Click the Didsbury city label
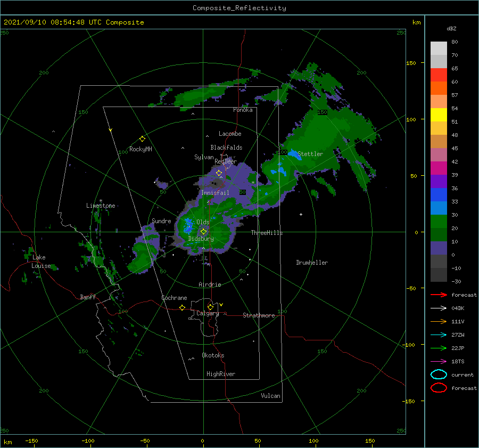 coord(201,239)
